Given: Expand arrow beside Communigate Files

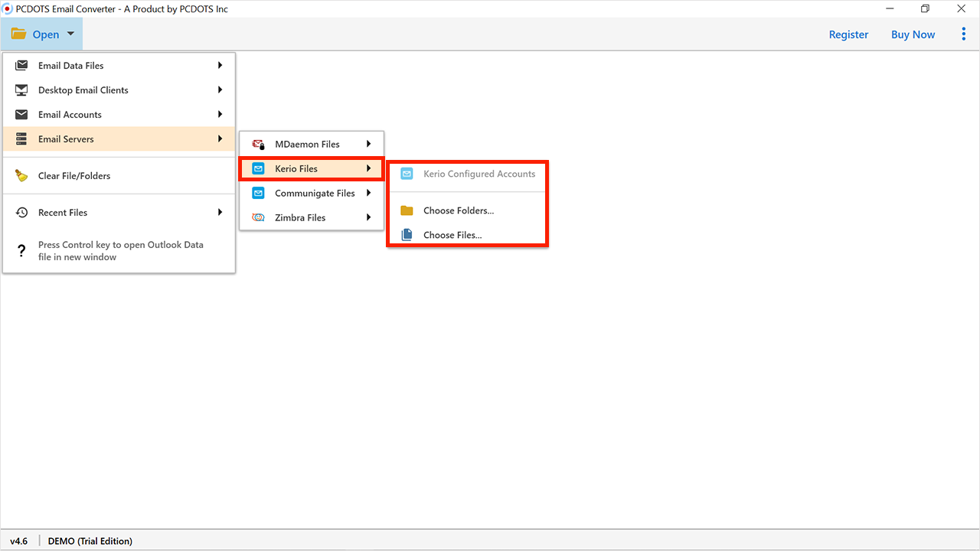Looking at the screenshot, I should (x=368, y=193).
